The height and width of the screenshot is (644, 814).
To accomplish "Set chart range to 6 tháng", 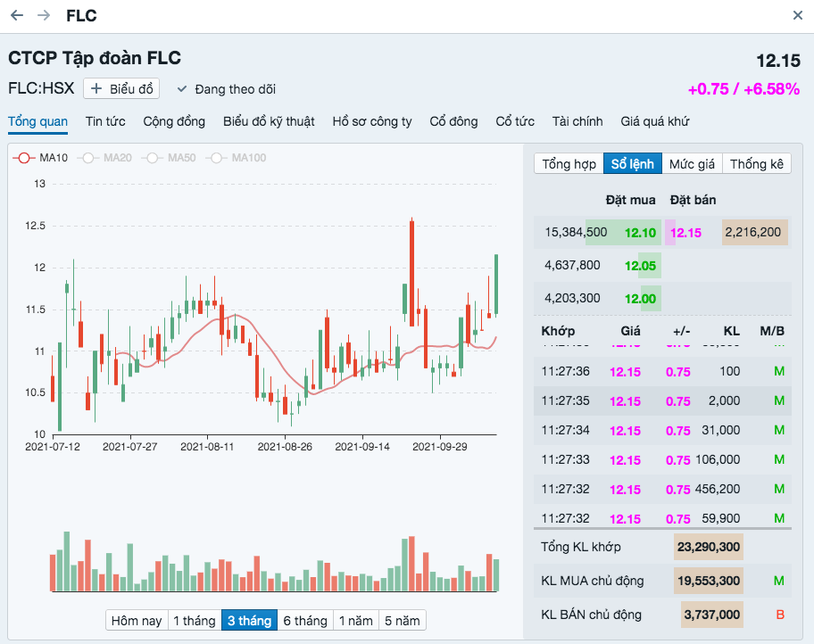I will 305,621.
